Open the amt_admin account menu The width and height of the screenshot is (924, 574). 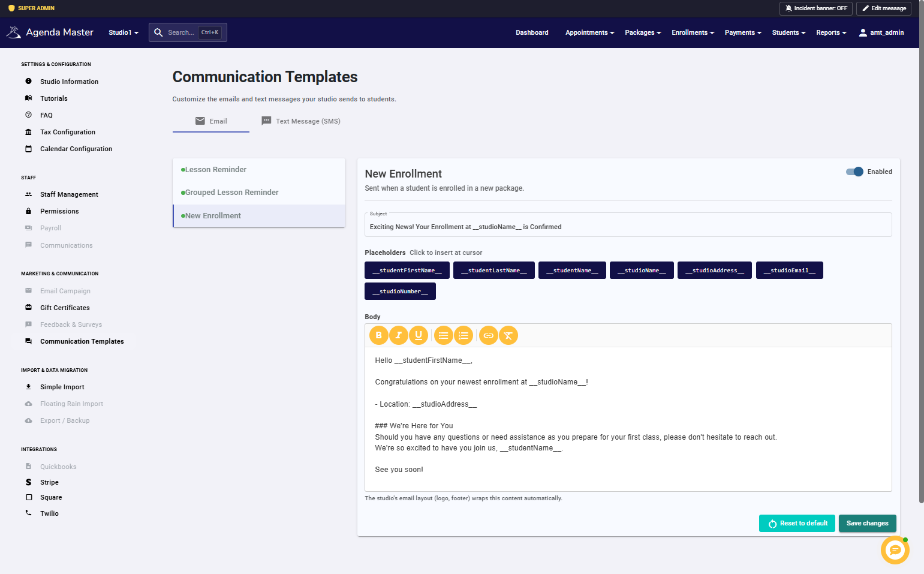(x=881, y=32)
